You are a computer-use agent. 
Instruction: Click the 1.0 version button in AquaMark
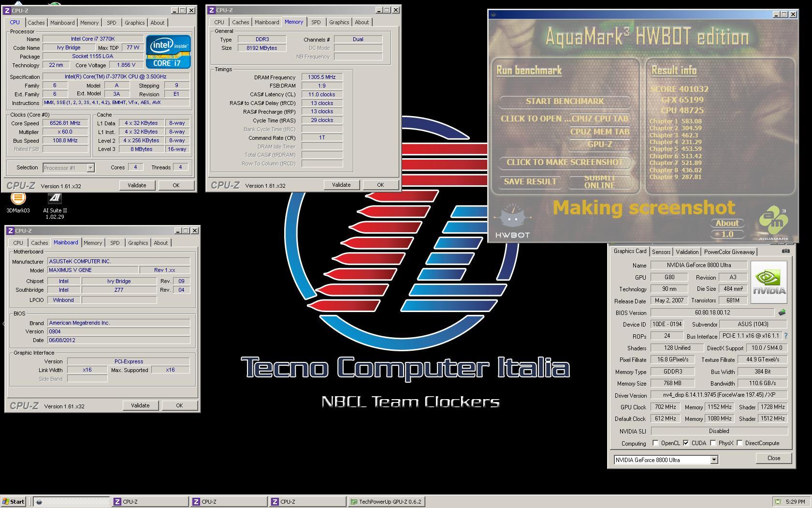727,234
